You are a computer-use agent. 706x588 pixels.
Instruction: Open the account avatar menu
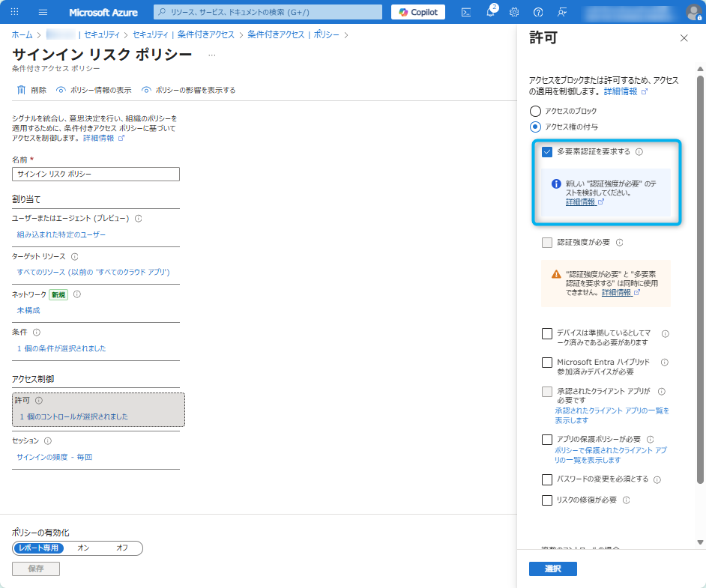pos(693,11)
